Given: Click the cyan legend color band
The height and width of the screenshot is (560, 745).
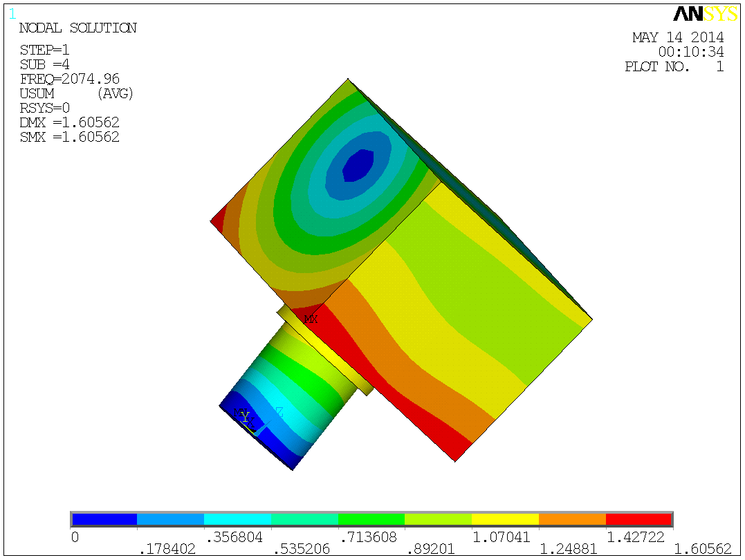Looking at the screenshot, I should 237,519.
